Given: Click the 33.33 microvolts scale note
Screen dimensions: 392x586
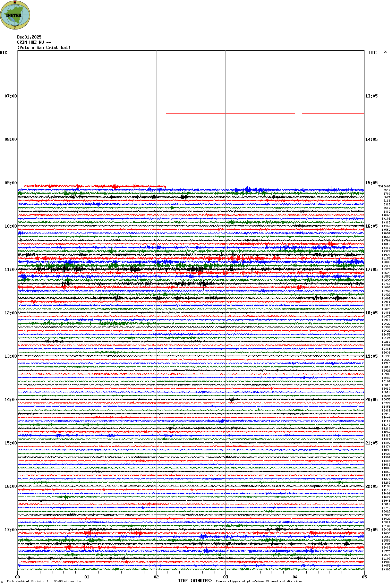Looking at the screenshot, I should point(67,581).
